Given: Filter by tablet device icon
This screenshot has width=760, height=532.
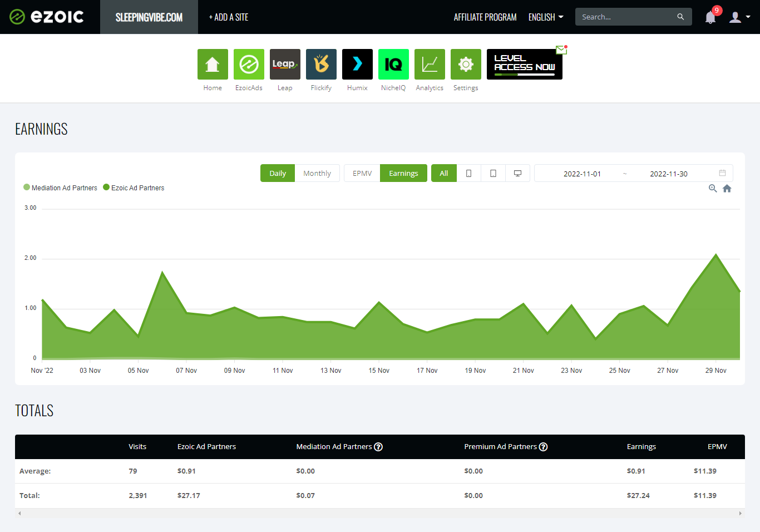Looking at the screenshot, I should coord(493,173).
